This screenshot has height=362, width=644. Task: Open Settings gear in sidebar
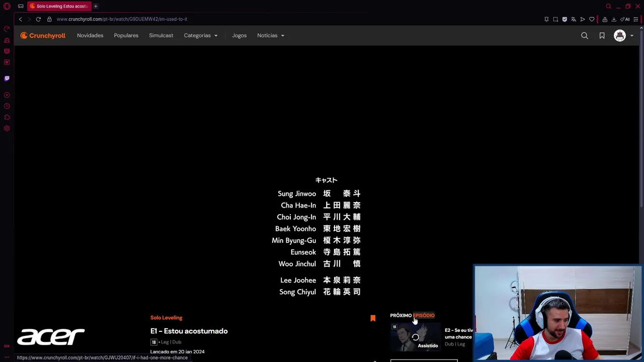[x=7, y=128]
